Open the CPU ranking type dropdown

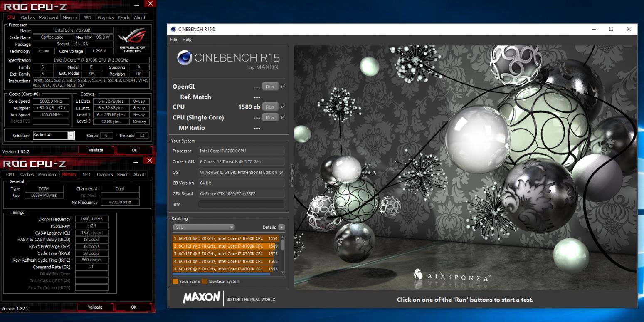204,227
